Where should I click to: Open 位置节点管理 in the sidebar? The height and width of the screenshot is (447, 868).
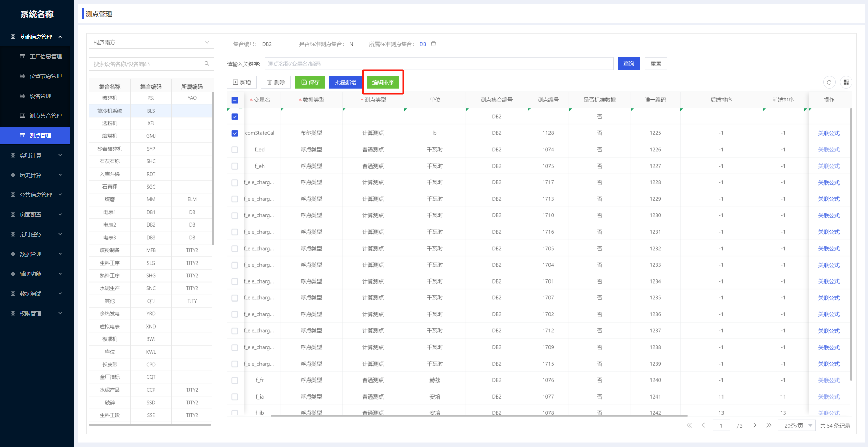click(35, 76)
